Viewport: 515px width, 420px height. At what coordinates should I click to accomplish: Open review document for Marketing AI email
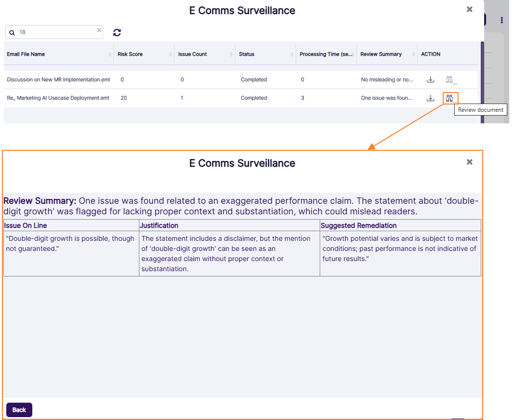449,98
